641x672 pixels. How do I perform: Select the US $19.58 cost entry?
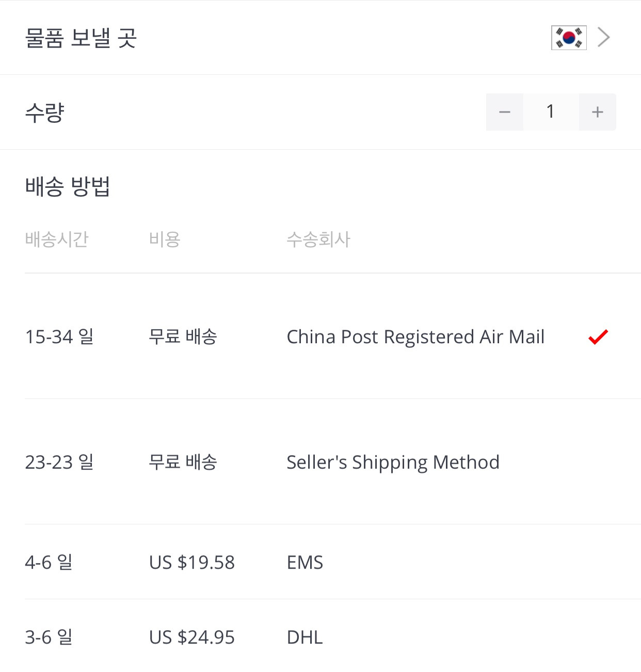click(x=191, y=563)
